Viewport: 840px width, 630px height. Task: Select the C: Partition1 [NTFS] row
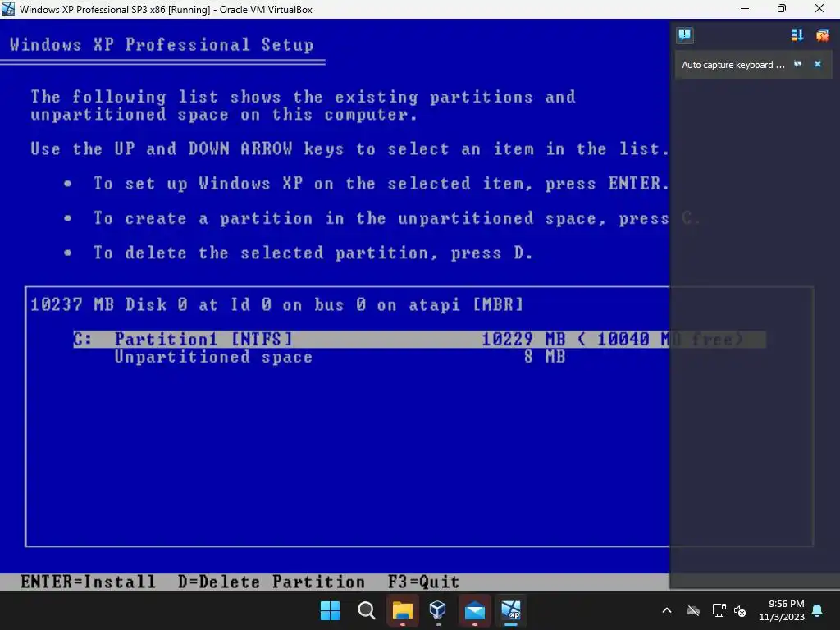click(419, 339)
